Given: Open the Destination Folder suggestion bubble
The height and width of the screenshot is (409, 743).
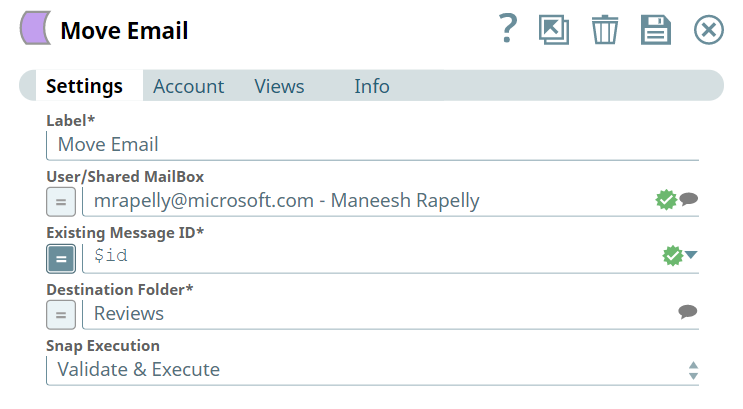Looking at the screenshot, I should click(688, 311).
